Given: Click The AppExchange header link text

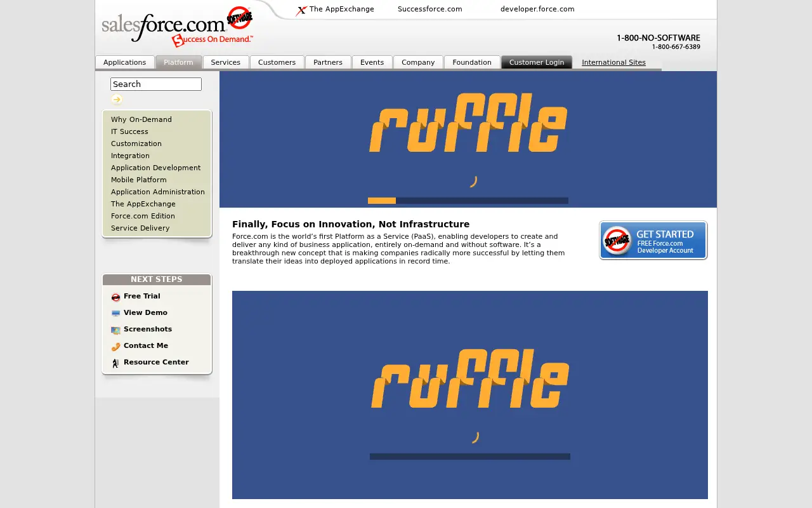Looking at the screenshot, I should pos(342,9).
